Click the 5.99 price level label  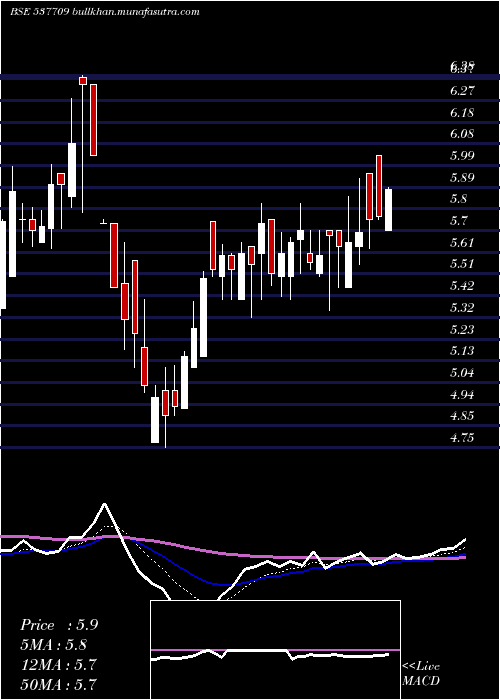coord(462,156)
